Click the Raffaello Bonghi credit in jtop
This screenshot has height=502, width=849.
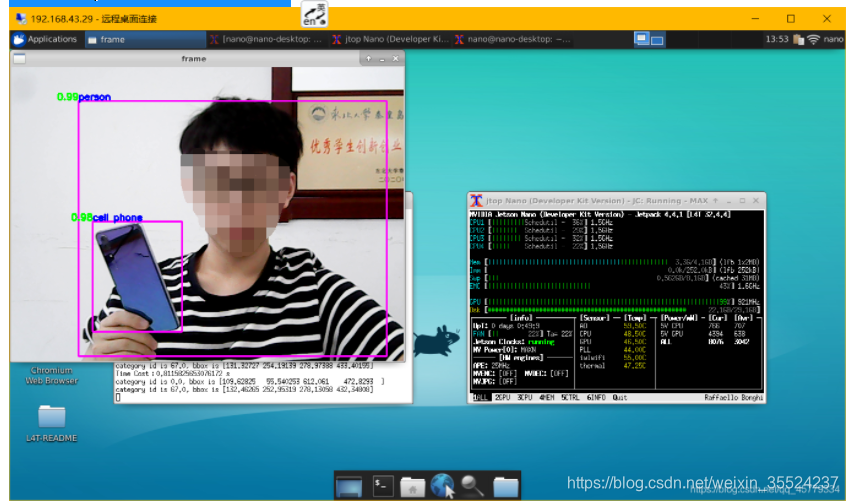coord(733,397)
